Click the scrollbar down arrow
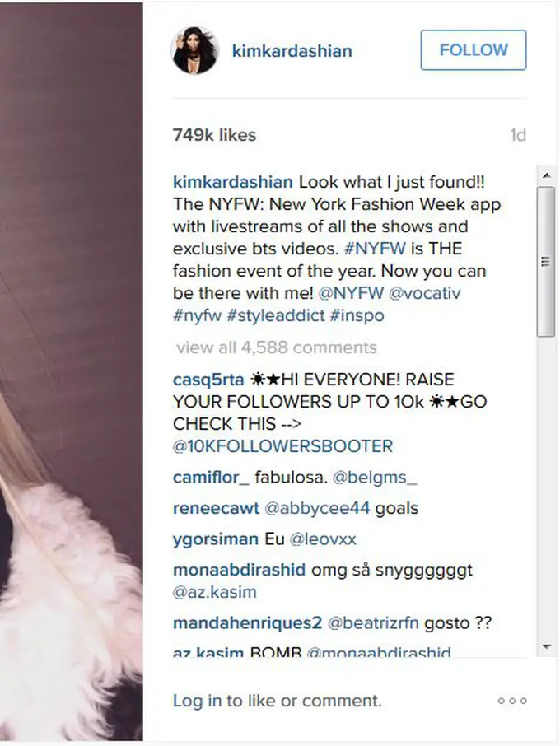 coord(546,646)
